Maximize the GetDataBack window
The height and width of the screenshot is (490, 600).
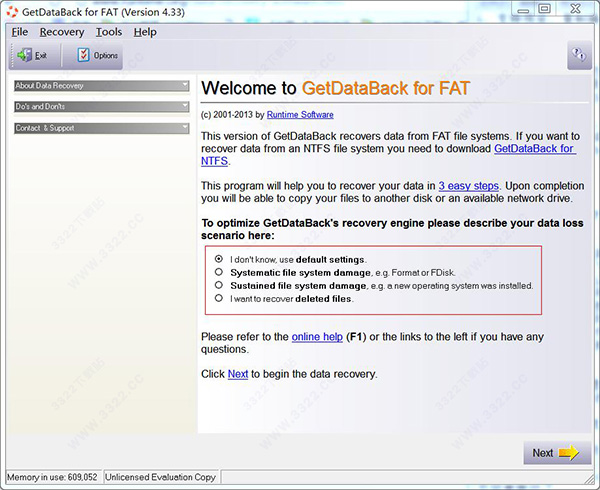tap(545, 8)
